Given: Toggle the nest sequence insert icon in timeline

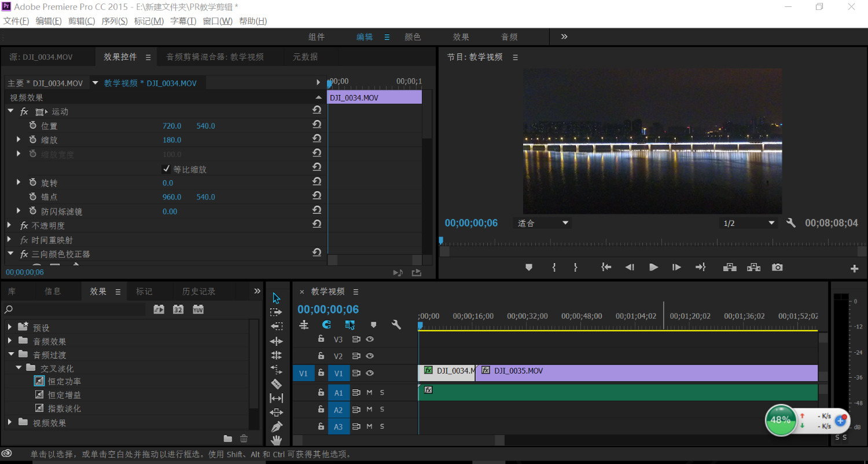Looking at the screenshot, I should coord(303,325).
